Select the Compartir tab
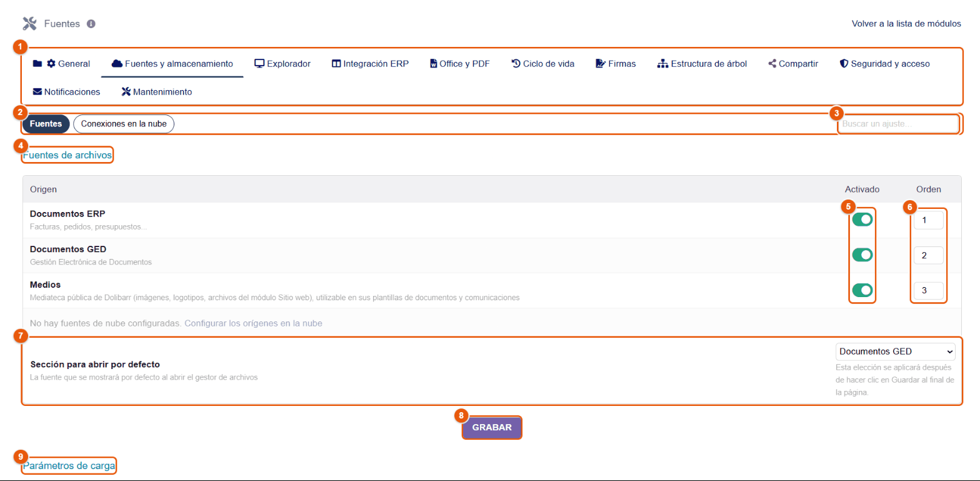 click(793, 63)
